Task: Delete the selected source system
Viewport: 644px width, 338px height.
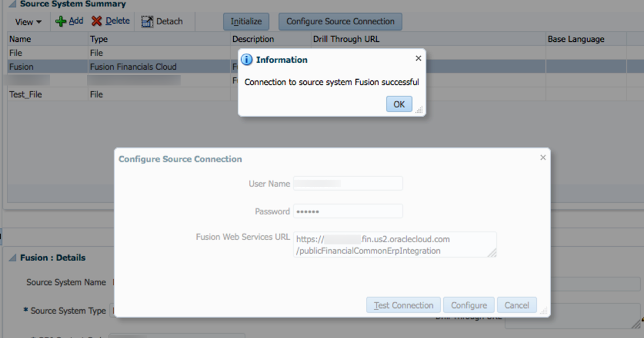Action: [110, 21]
